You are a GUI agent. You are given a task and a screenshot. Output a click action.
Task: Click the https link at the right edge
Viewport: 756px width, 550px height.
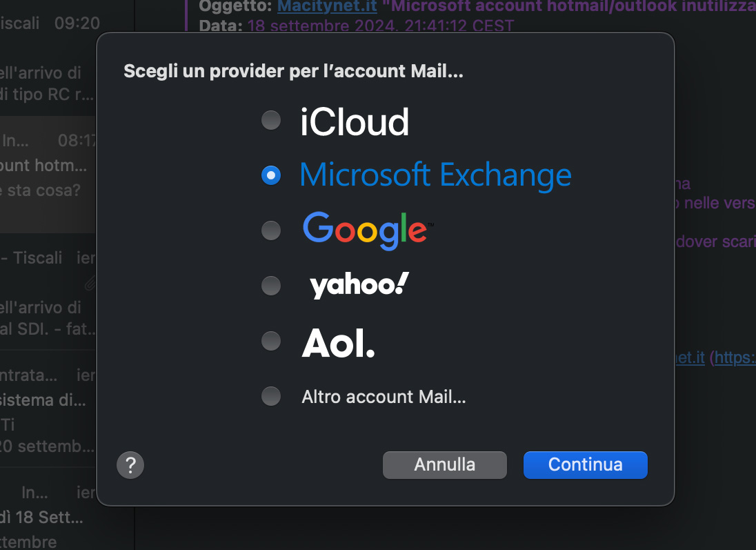[x=735, y=358]
